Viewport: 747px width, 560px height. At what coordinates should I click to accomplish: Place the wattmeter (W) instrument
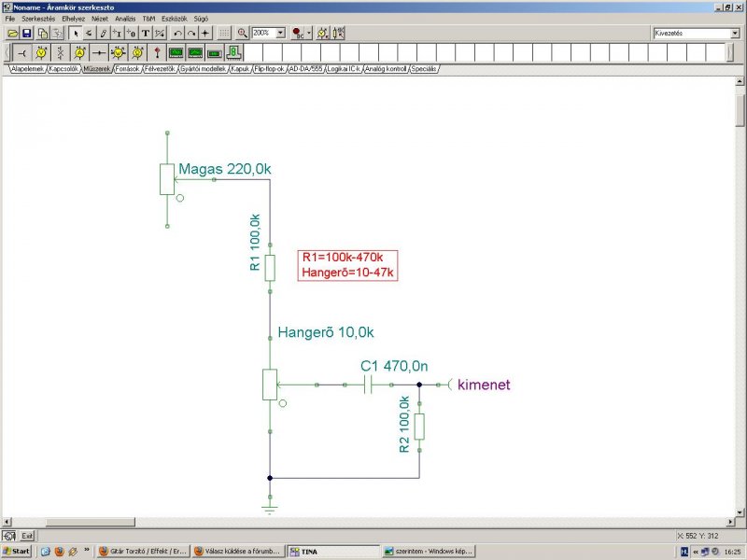click(119, 52)
